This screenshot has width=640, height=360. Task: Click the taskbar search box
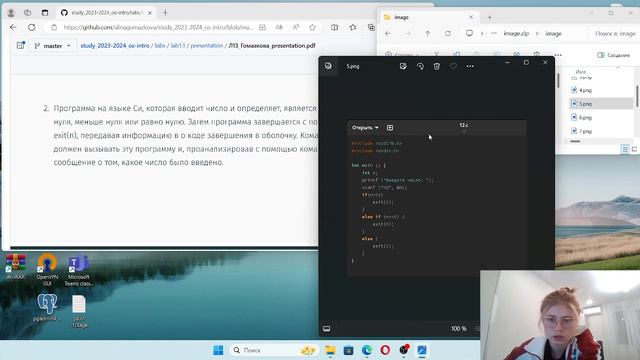(x=274, y=350)
